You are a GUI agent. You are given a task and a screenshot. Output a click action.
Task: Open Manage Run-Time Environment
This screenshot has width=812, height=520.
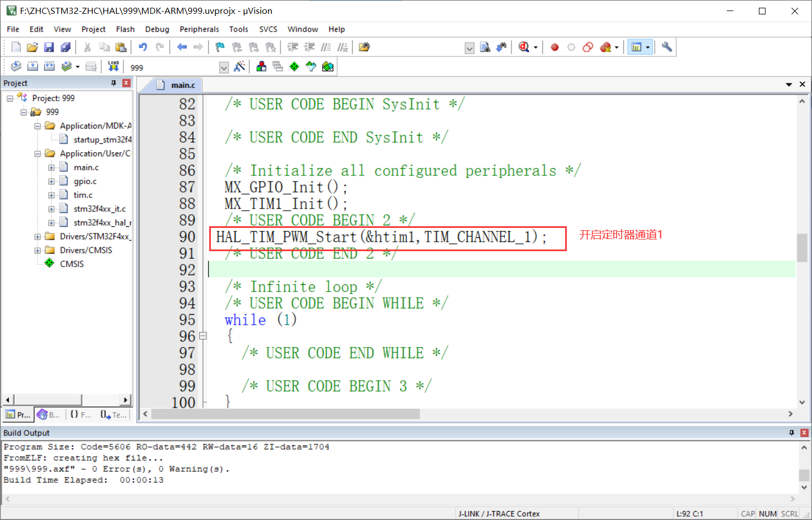[x=294, y=66]
